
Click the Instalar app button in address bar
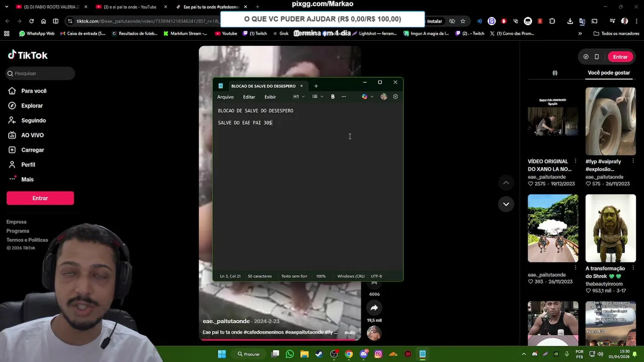434,21
